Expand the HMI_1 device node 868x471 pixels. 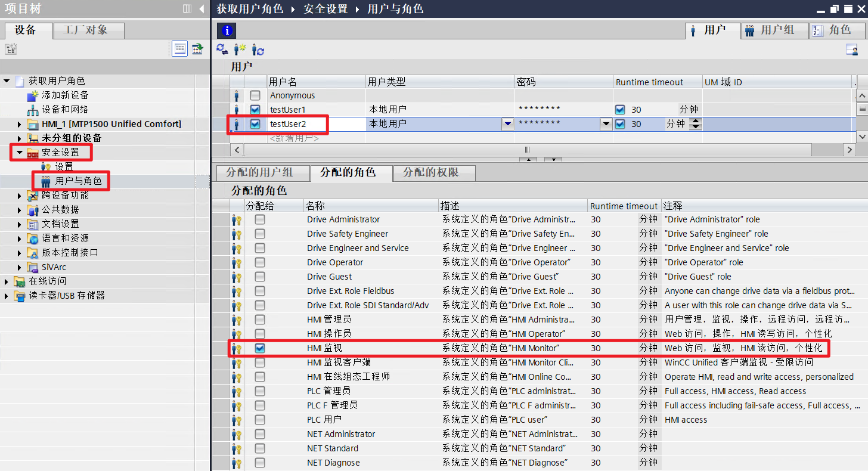click(x=20, y=123)
